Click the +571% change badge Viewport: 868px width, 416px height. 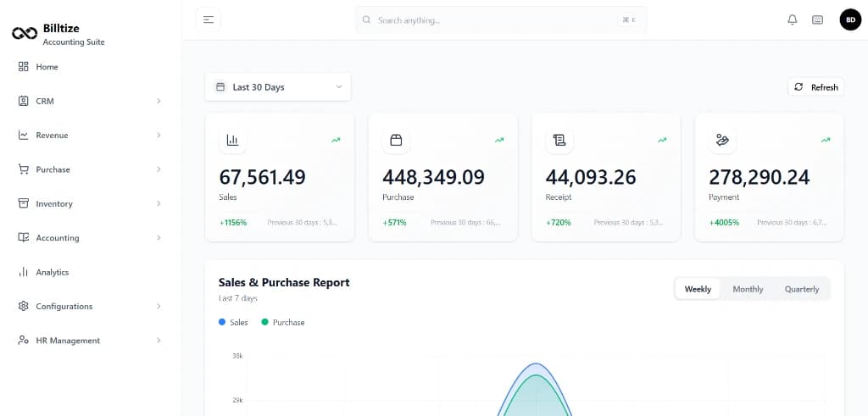click(394, 222)
